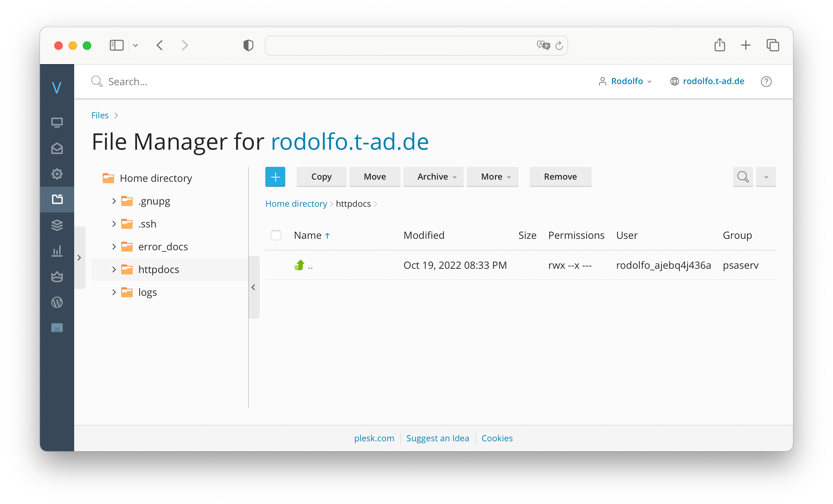Click the Move button
Screen dimensions: 833x504
click(375, 177)
